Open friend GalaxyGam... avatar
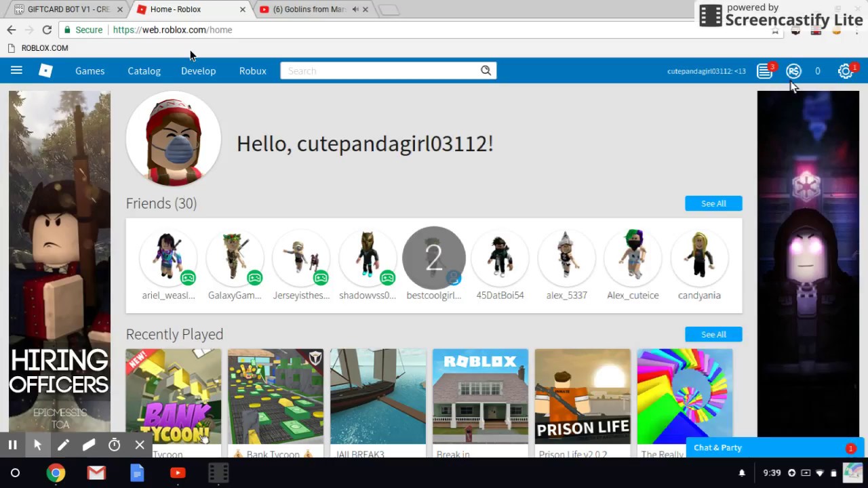This screenshot has width=868, height=488. pos(235,258)
